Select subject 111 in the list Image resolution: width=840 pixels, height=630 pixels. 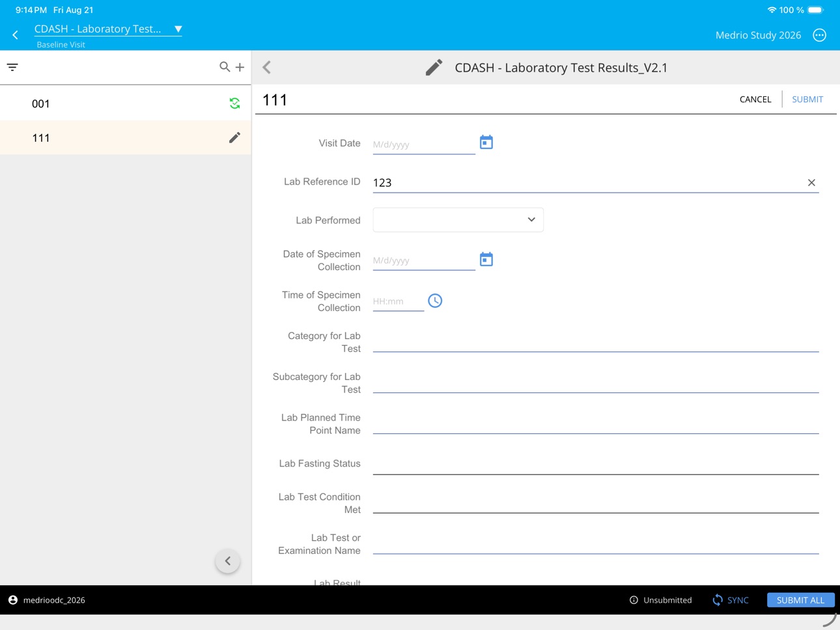pos(126,137)
